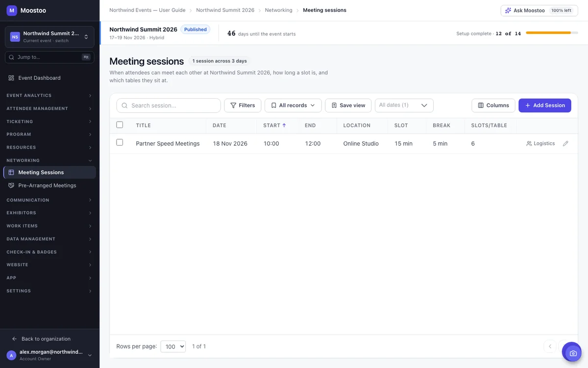Click the sparkle icon in Ask Moostoo
The image size is (588, 368).
508,10
